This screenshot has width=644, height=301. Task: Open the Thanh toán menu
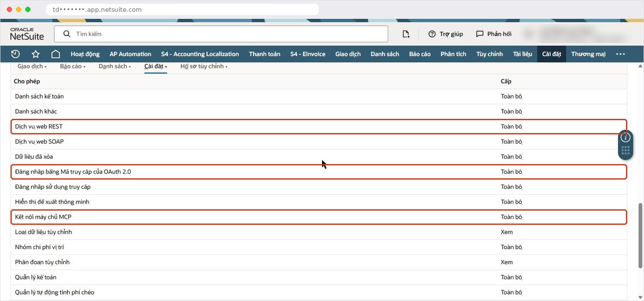point(264,54)
